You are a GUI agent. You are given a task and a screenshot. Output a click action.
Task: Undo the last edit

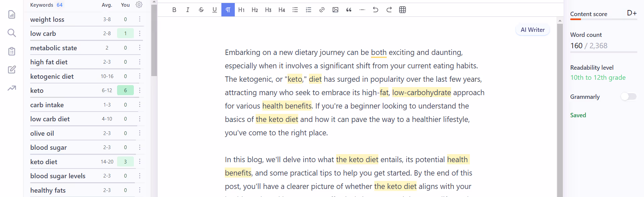point(375,10)
